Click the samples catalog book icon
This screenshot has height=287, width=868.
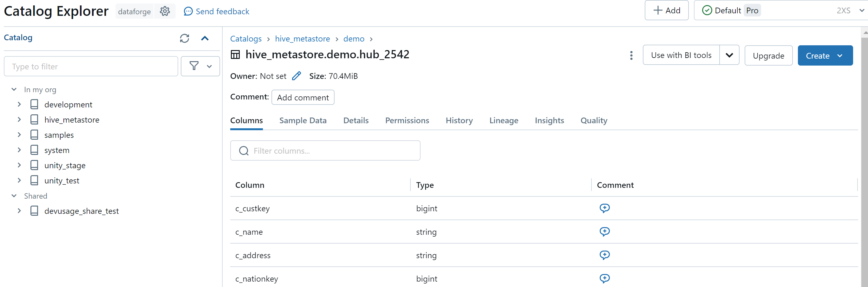[34, 135]
